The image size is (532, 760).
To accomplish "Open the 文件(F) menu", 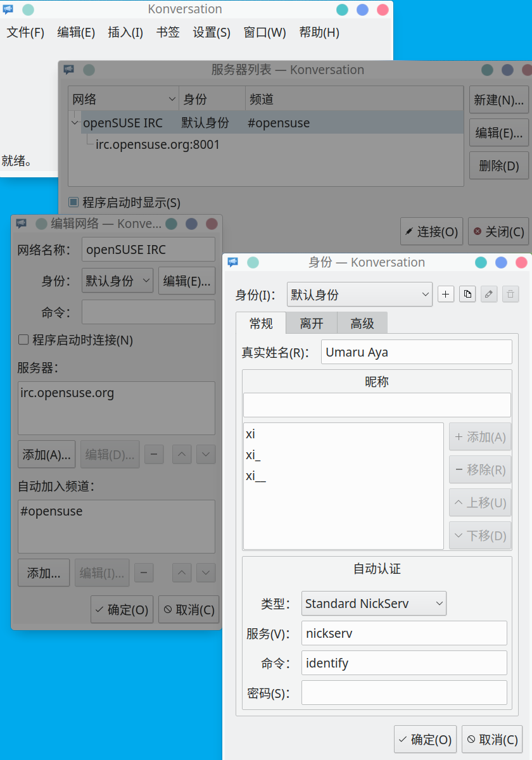I will pos(25,33).
